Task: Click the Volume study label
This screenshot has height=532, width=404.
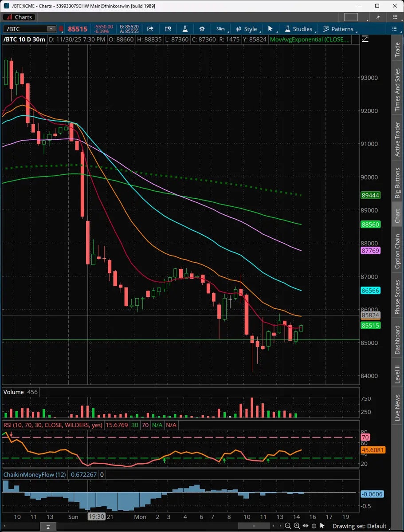Action: (14, 392)
